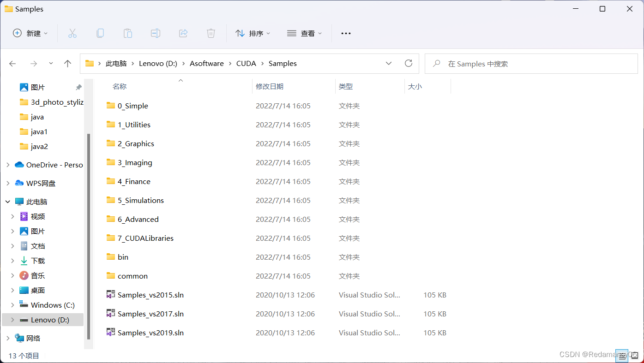
Task: Go forward with the right arrow
Action: 33,64
